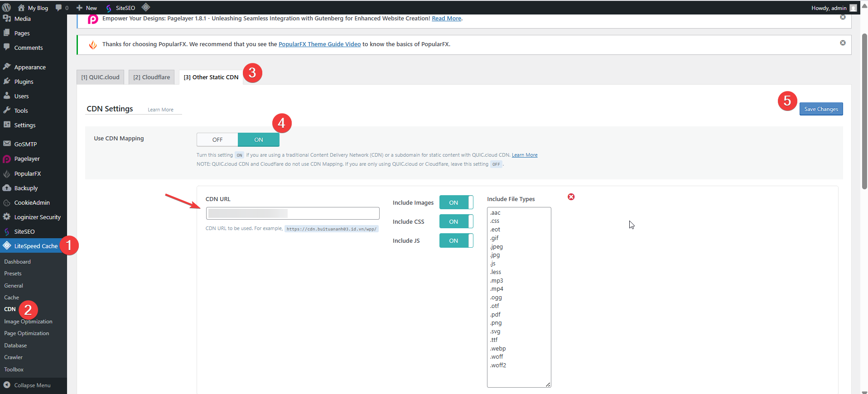
Task: Click the WordPress logo icon
Action: (6, 8)
